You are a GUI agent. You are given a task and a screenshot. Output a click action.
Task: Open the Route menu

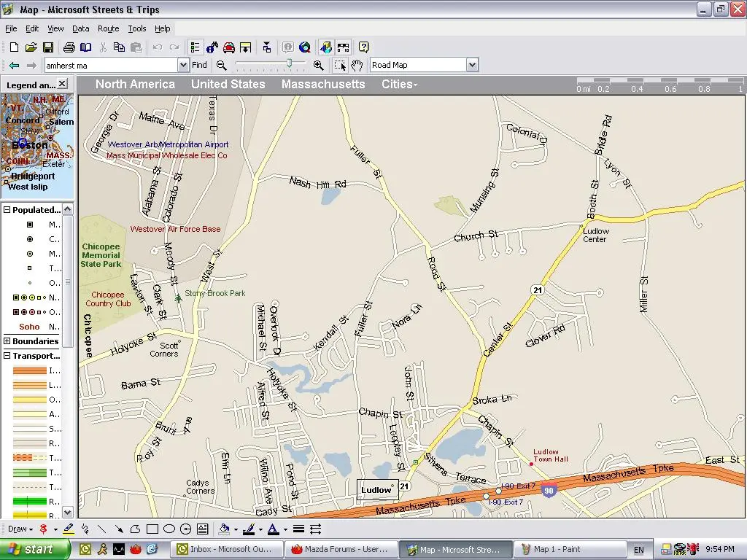pyautogui.click(x=108, y=28)
